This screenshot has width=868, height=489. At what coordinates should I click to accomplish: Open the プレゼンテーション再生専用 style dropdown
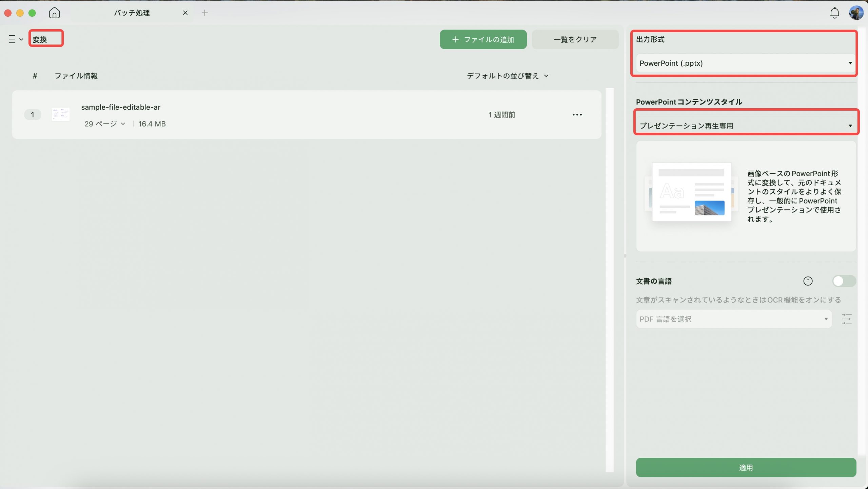click(746, 126)
